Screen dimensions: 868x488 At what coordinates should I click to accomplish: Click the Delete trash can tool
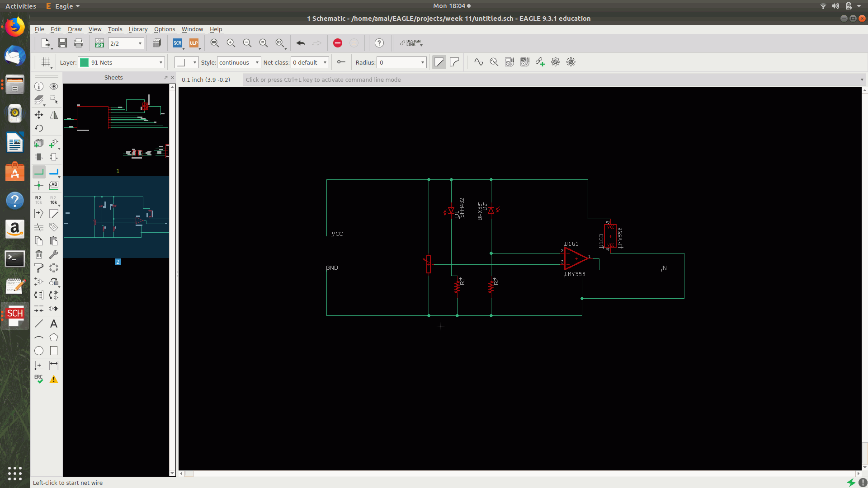point(39,254)
